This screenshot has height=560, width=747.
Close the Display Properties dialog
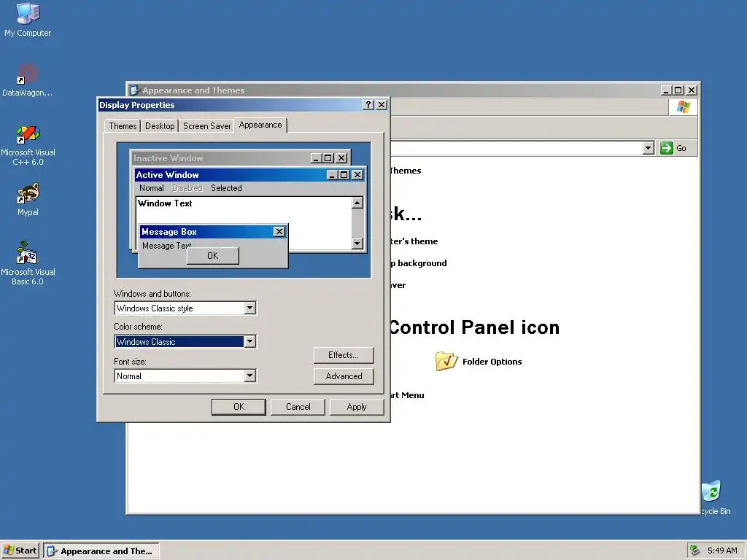[x=382, y=105]
